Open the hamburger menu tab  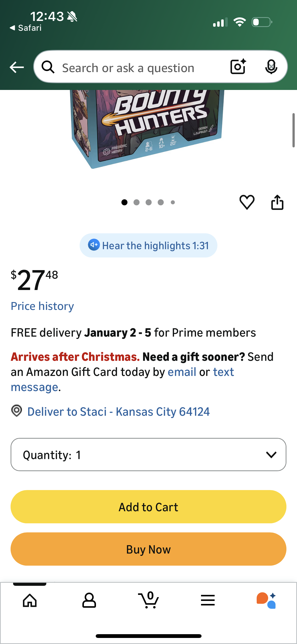tap(208, 600)
